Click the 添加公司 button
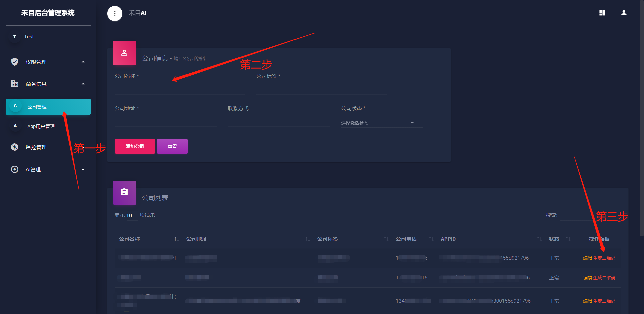Image resolution: width=644 pixels, height=314 pixels. [135, 146]
